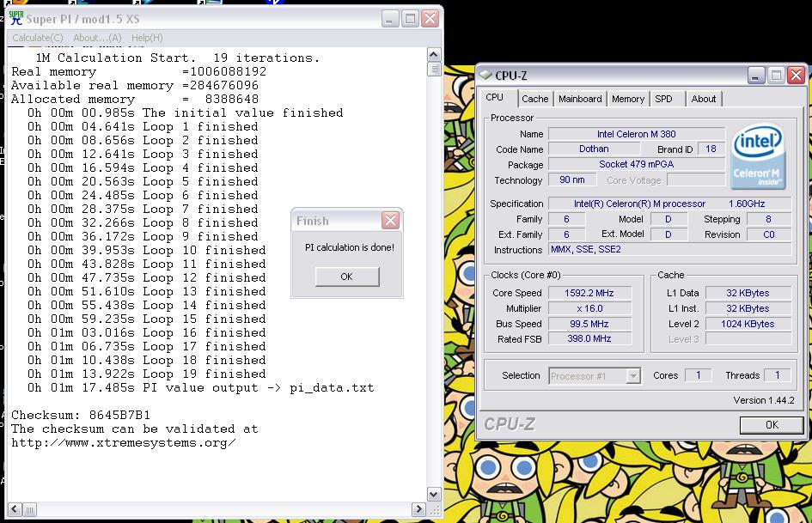Click the Cores value '1'
Image resolution: width=812 pixels, height=523 pixels.
tap(698, 375)
